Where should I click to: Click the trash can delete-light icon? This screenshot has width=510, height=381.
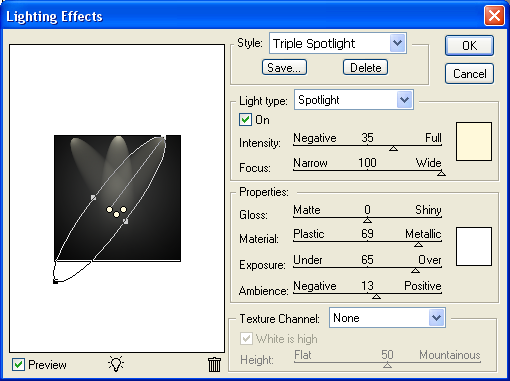(x=214, y=364)
